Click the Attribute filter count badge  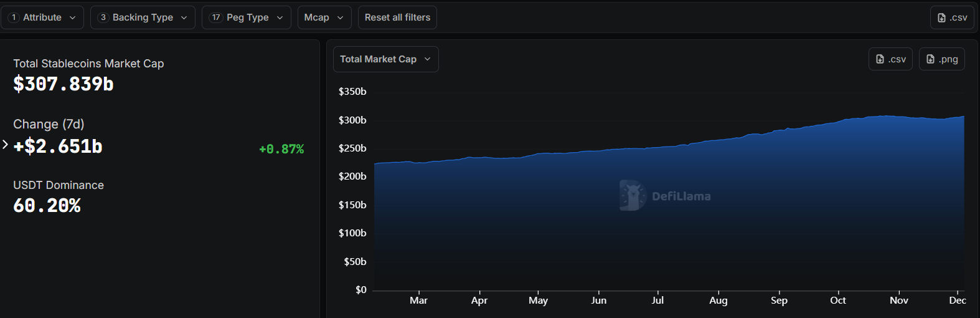point(14,17)
